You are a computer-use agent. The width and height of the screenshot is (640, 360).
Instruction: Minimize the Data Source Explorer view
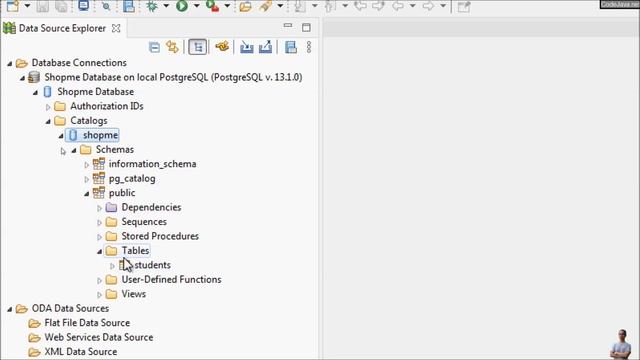[x=288, y=26]
